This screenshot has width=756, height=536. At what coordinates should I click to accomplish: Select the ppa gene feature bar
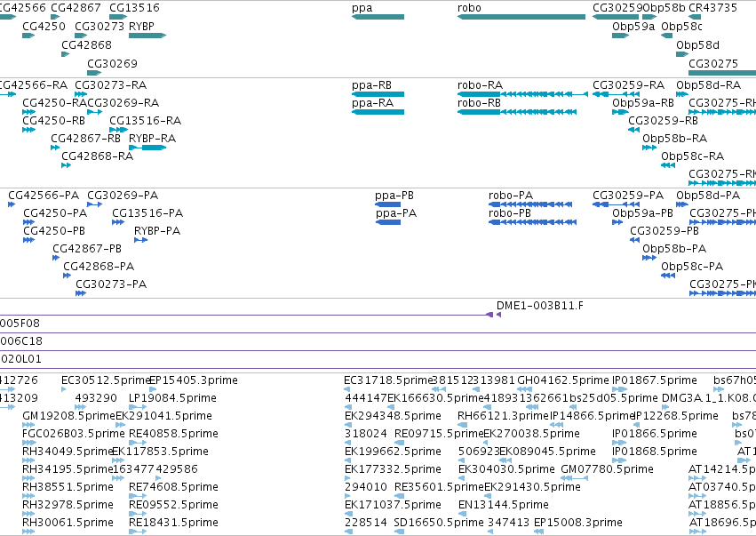point(378,17)
